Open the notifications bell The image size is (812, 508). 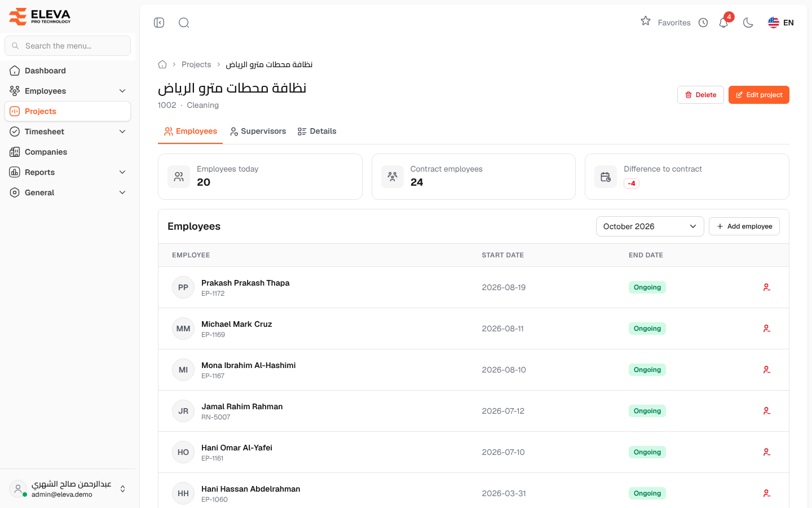pyautogui.click(x=723, y=23)
